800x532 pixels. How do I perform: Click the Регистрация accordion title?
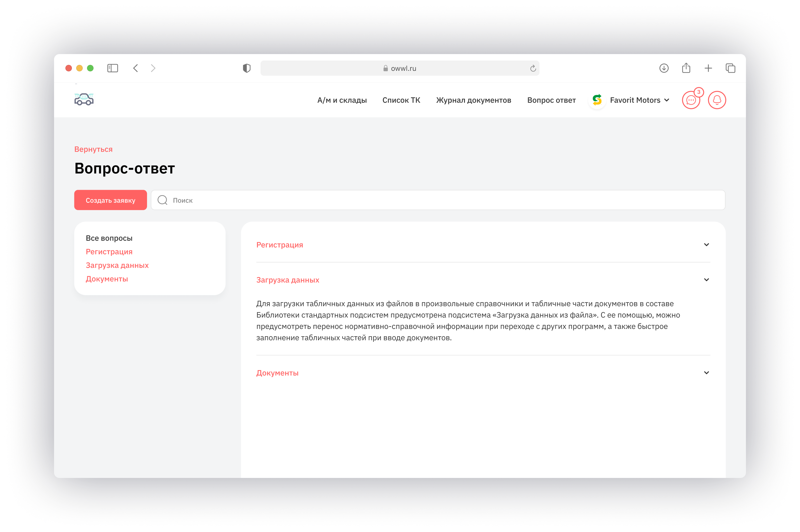pyautogui.click(x=279, y=245)
